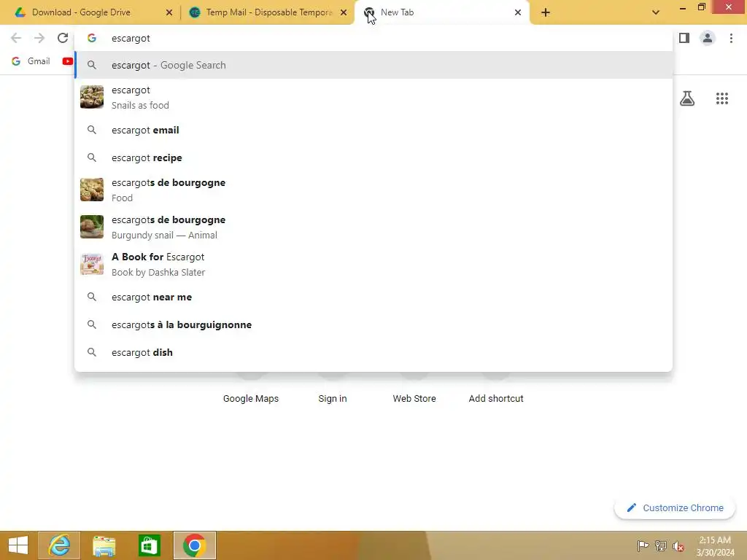747x560 pixels.
Task: Open a new tab with plus button
Action: coord(546,12)
